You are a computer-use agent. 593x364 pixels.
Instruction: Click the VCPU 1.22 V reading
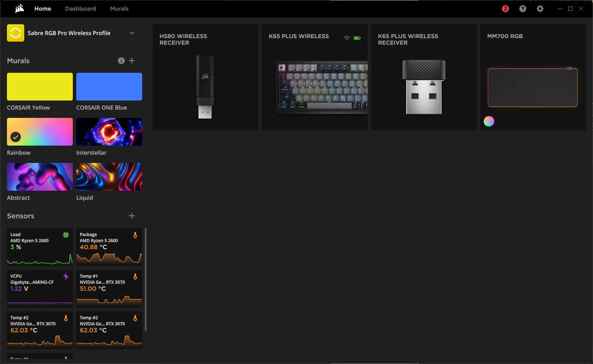[x=20, y=289]
